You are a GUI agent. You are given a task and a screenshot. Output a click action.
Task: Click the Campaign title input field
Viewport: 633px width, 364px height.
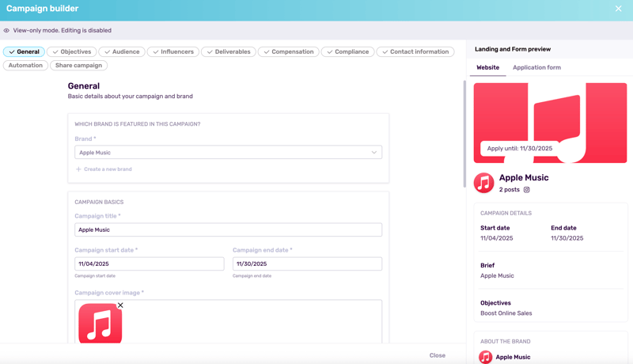(228, 229)
